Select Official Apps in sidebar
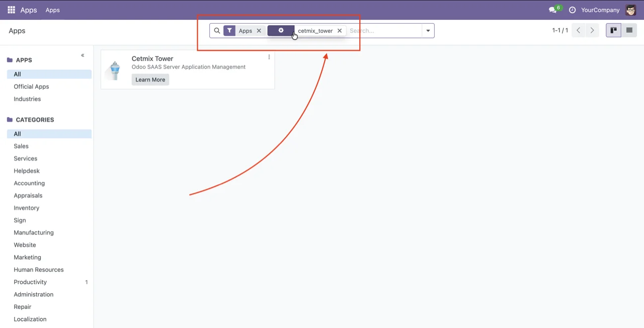Screen dimensions: 644x328 click(31, 87)
